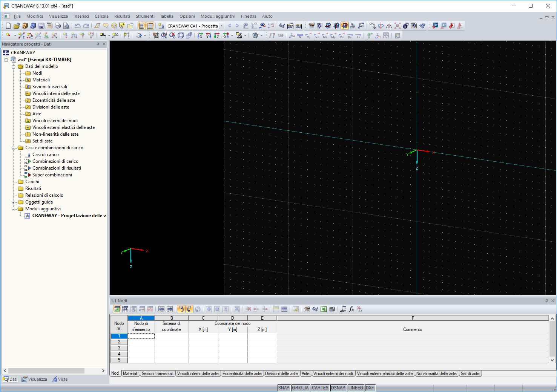The width and height of the screenshot is (557, 392).
Task: Click the view in X direction icon
Action: (200, 35)
